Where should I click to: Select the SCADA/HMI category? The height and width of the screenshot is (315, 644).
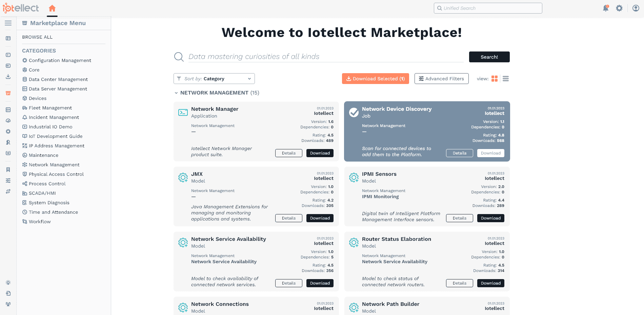42,193
